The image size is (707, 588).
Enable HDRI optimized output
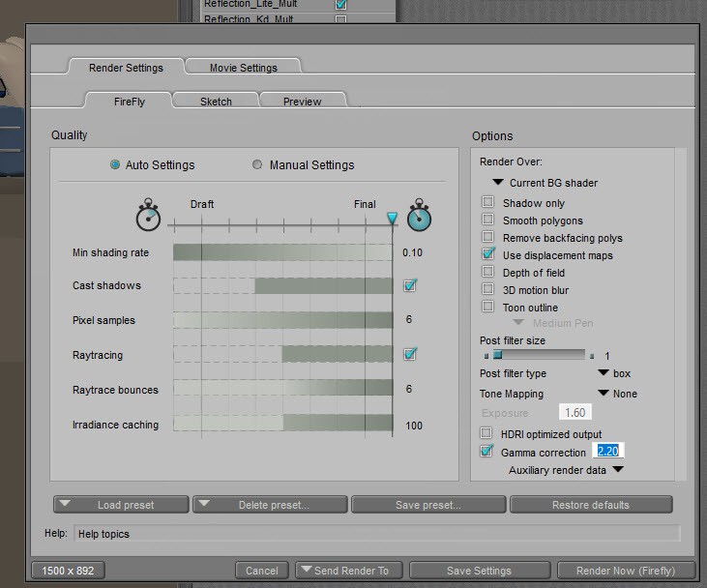coord(486,433)
